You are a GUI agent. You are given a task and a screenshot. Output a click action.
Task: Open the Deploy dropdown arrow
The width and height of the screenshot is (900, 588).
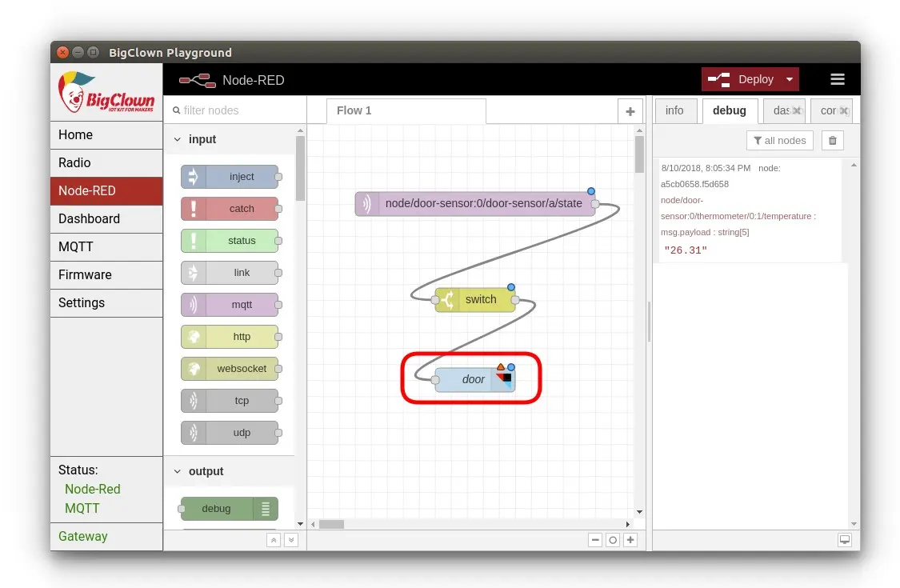[x=790, y=79]
